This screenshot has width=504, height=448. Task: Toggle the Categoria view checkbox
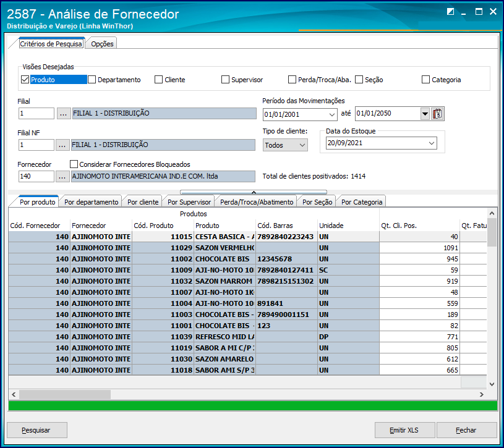[x=425, y=79]
